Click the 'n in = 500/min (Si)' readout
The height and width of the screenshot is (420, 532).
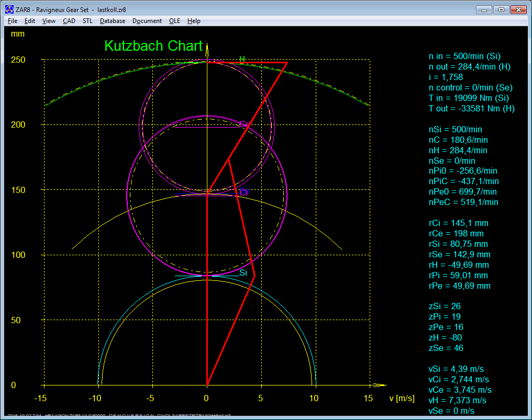pos(465,56)
